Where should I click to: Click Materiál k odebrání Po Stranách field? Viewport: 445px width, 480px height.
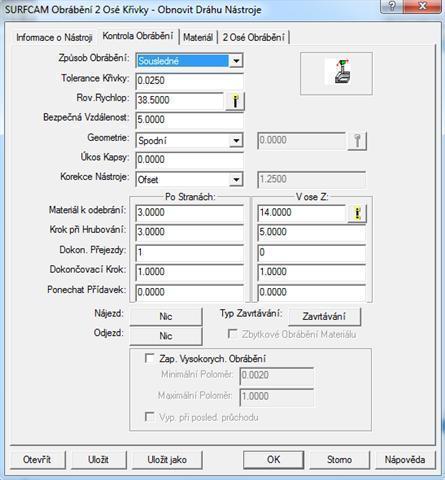pos(189,213)
